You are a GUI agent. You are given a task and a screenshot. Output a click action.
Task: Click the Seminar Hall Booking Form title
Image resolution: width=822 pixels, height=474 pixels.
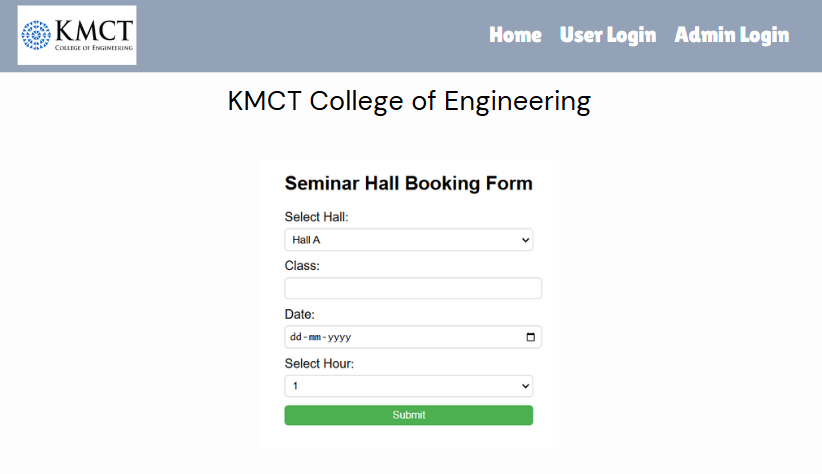point(408,184)
